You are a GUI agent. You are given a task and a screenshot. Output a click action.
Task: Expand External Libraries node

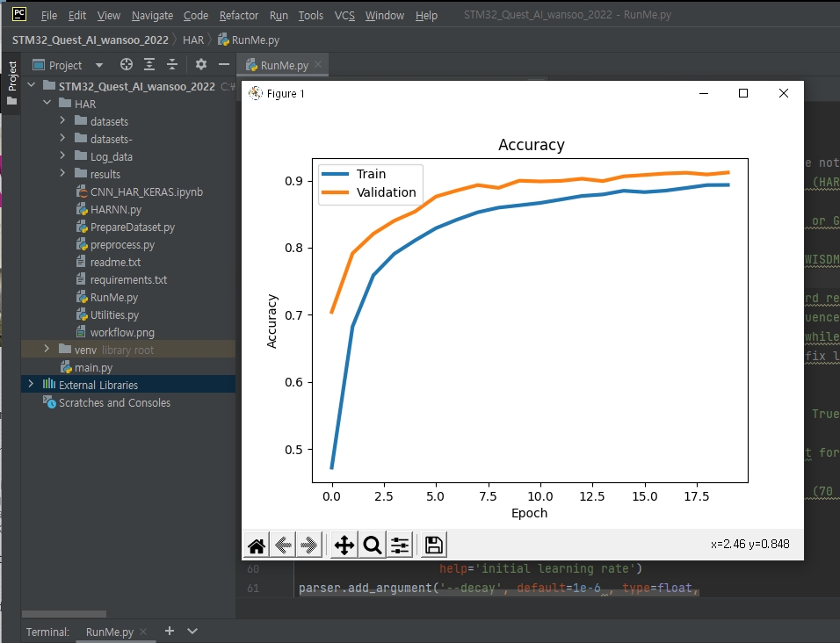(31, 385)
